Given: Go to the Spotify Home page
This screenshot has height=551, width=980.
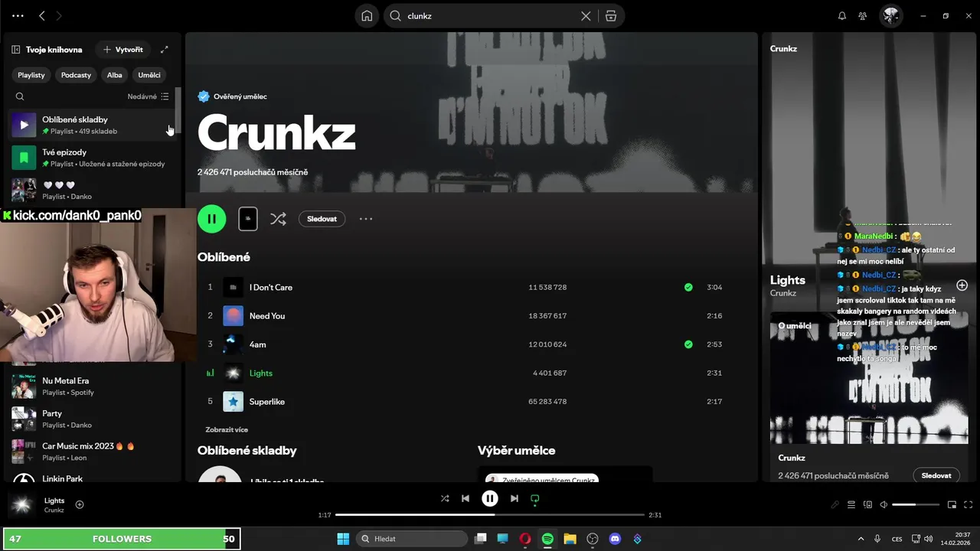Looking at the screenshot, I should pyautogui.click(x=367, y=16).
